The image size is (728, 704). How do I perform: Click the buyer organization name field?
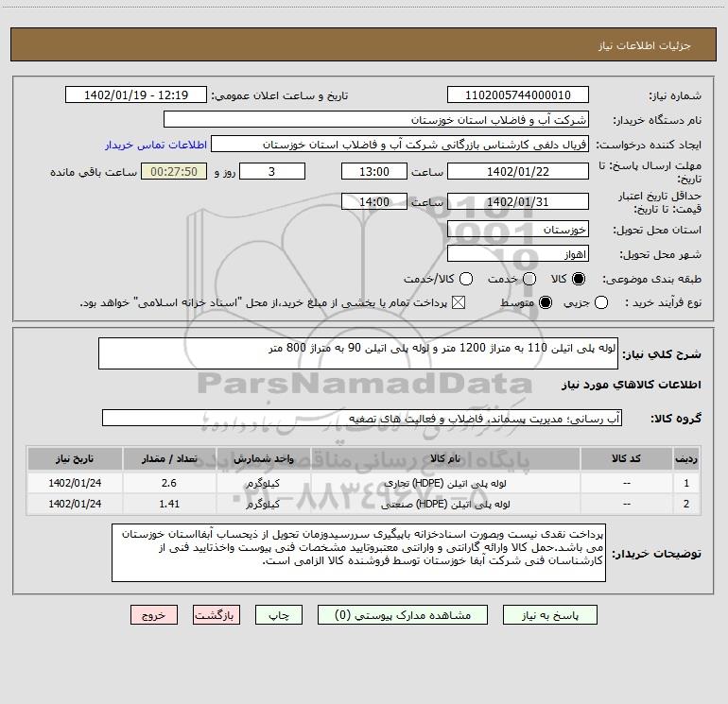tap(376, 119)
